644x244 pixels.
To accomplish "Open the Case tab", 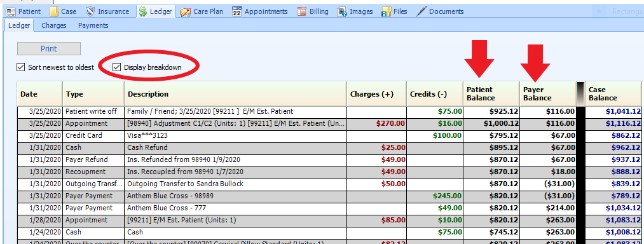I will [63, 11].
